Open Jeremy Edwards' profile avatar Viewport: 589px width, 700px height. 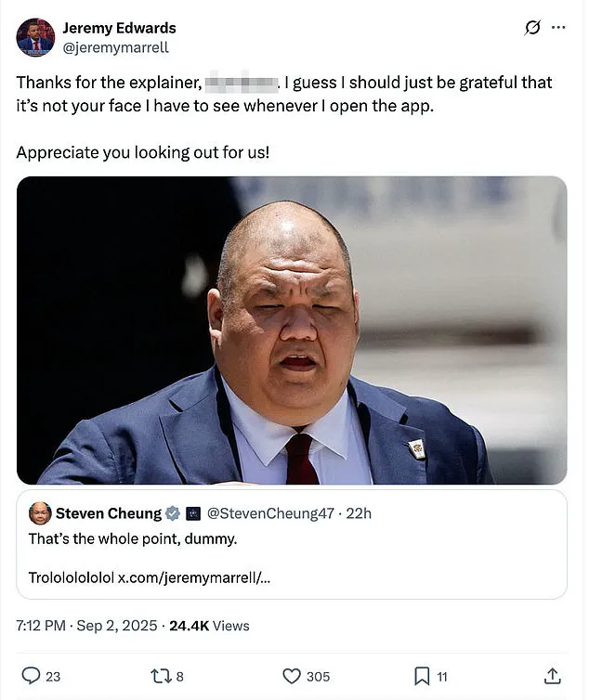click(35, 37)
